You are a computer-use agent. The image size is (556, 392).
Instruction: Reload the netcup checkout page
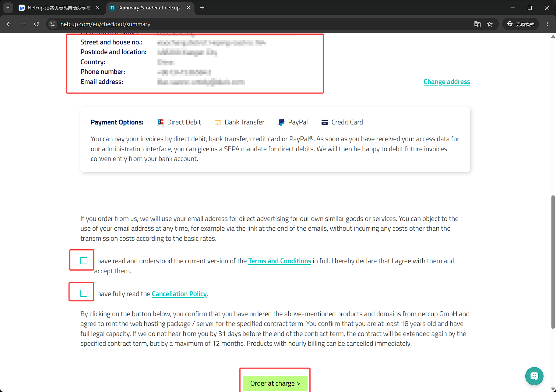(37, 24)
